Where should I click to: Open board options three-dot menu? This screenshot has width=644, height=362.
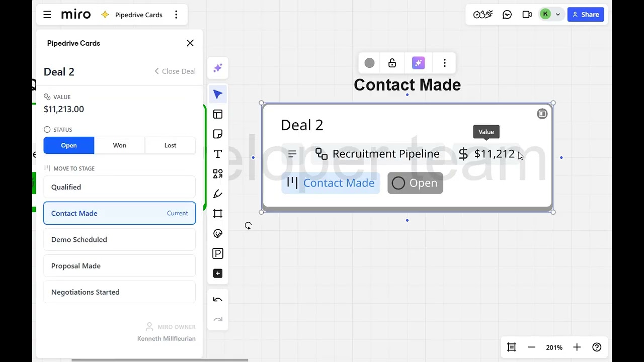176,15
